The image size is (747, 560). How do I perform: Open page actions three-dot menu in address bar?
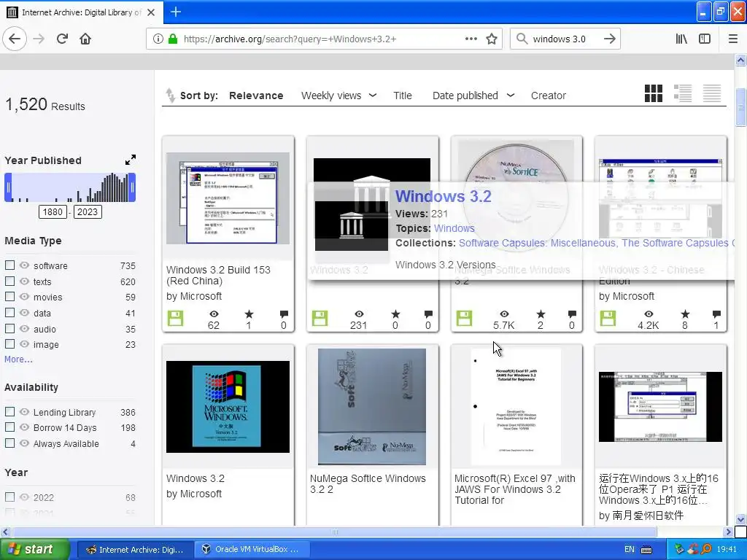(471, 39)
